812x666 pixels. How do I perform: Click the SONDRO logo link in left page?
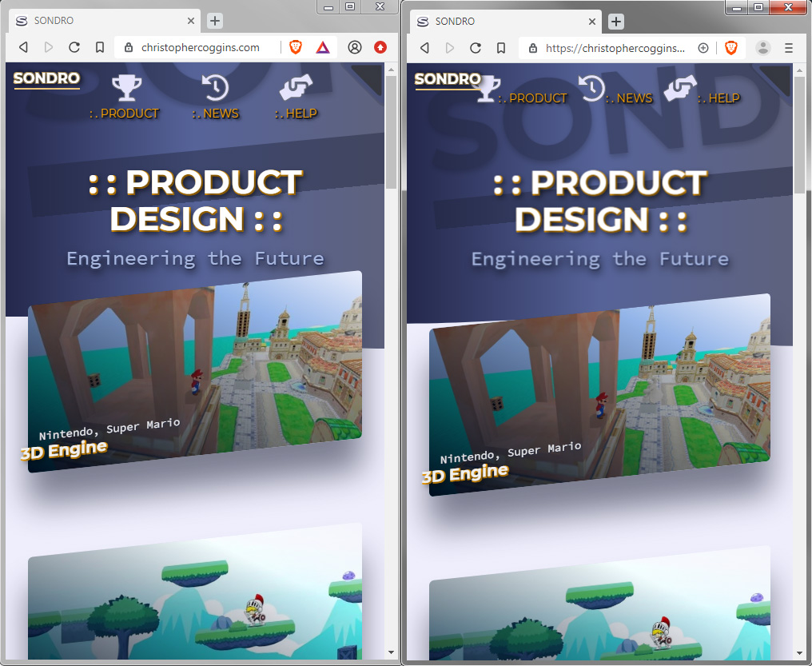46,78
